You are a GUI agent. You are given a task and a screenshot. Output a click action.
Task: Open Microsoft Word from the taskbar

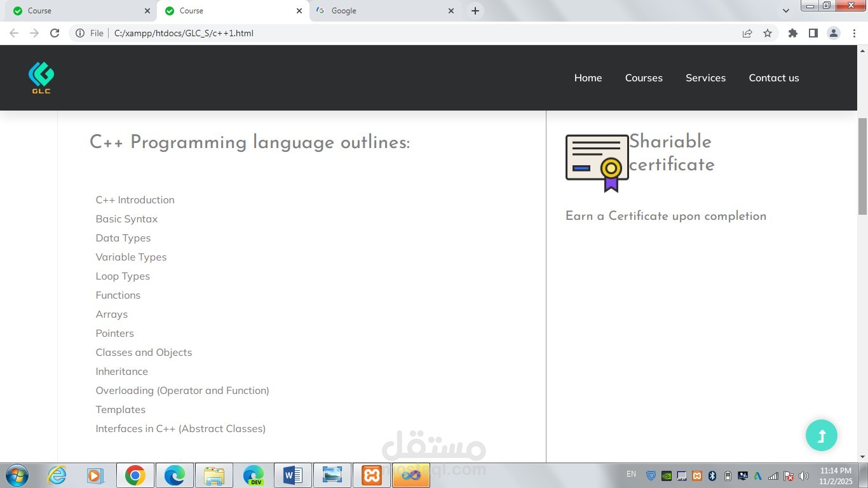293,475
